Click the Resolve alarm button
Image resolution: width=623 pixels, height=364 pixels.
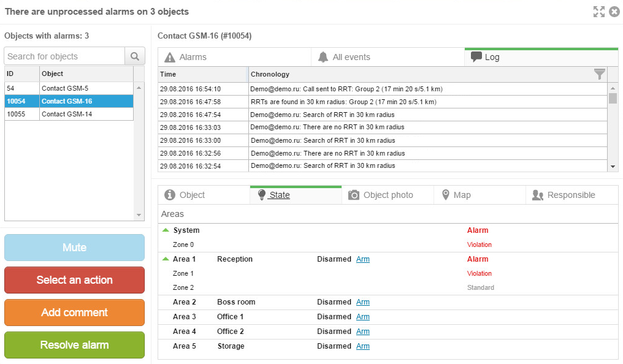[x=74, y=345]
